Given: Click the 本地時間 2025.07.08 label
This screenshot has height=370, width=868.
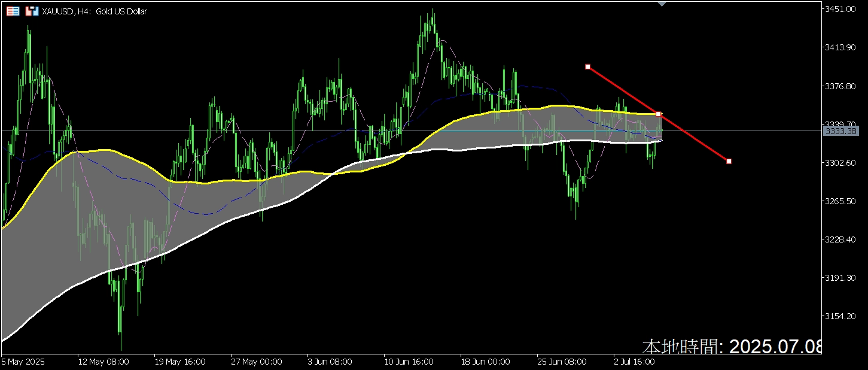Looking at the screenshot, I should [732, 346].
